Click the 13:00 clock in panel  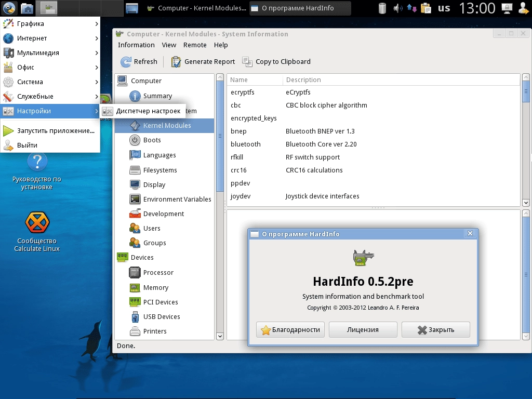(477, 8)
